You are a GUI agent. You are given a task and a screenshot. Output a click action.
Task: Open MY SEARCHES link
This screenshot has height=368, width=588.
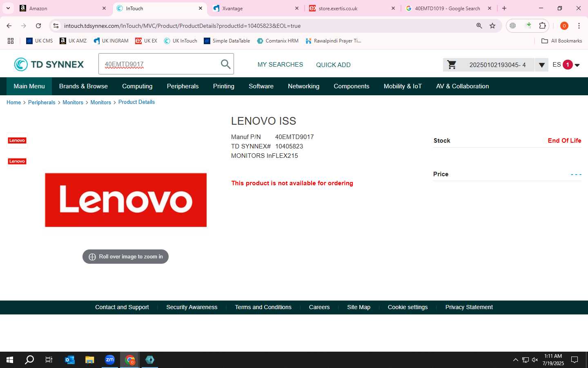280,65
